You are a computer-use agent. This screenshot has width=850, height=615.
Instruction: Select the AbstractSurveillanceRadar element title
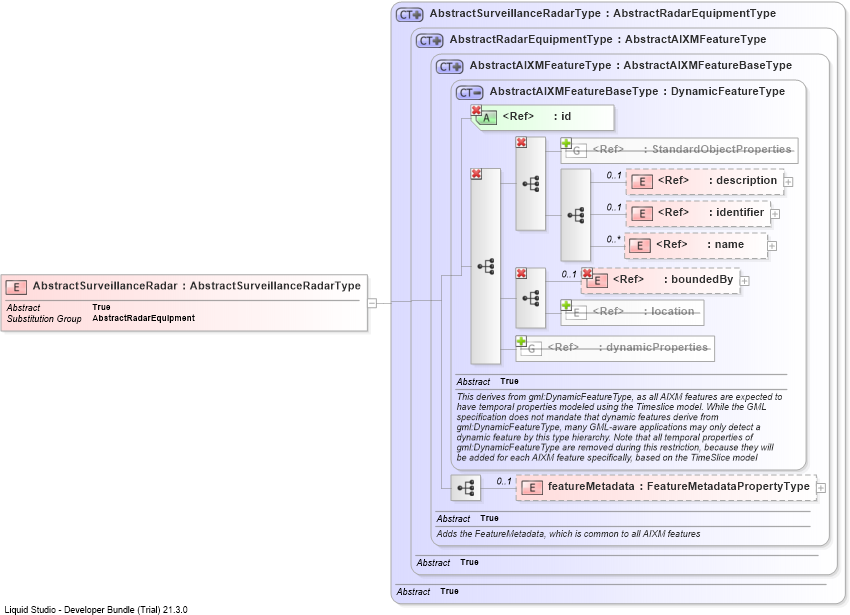pyautogui.click(x=196, y=286)
